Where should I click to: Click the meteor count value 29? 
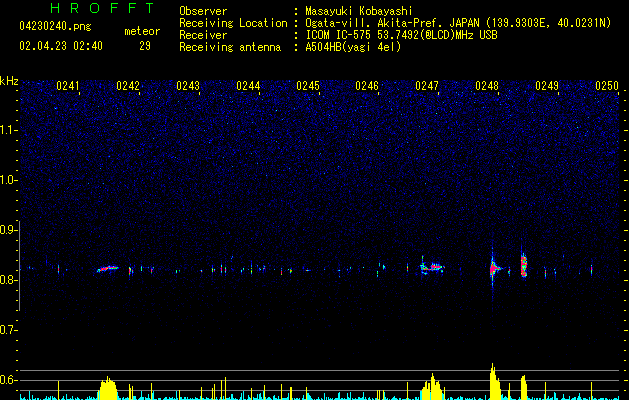[x=145, y=46]
